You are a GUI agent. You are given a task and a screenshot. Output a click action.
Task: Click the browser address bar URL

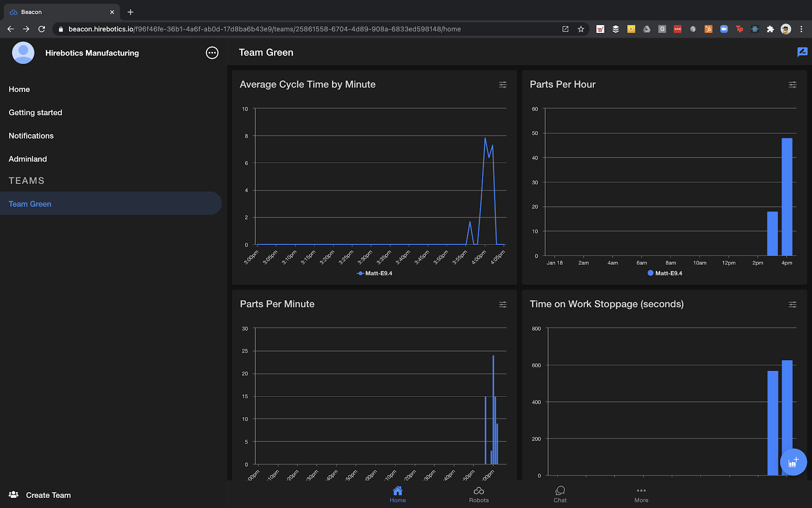point(264,29)
